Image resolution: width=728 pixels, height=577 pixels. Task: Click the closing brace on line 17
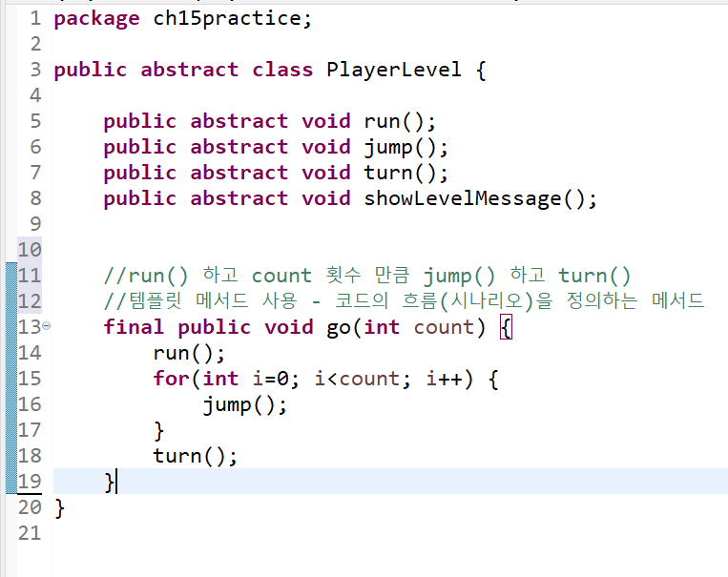[x=158, y=431]
